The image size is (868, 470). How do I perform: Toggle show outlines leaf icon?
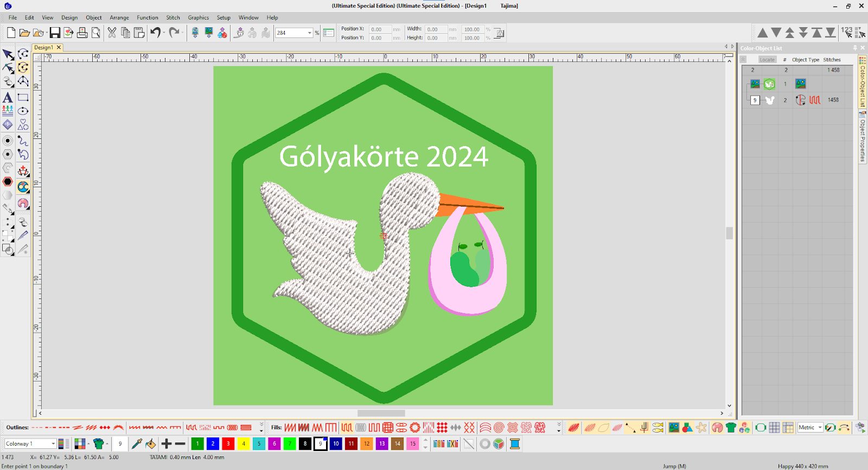[603, 428]
